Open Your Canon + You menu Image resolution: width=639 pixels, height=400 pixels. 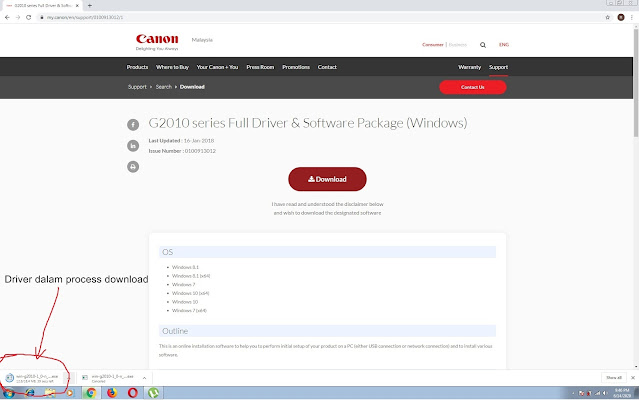coord(217,67)
